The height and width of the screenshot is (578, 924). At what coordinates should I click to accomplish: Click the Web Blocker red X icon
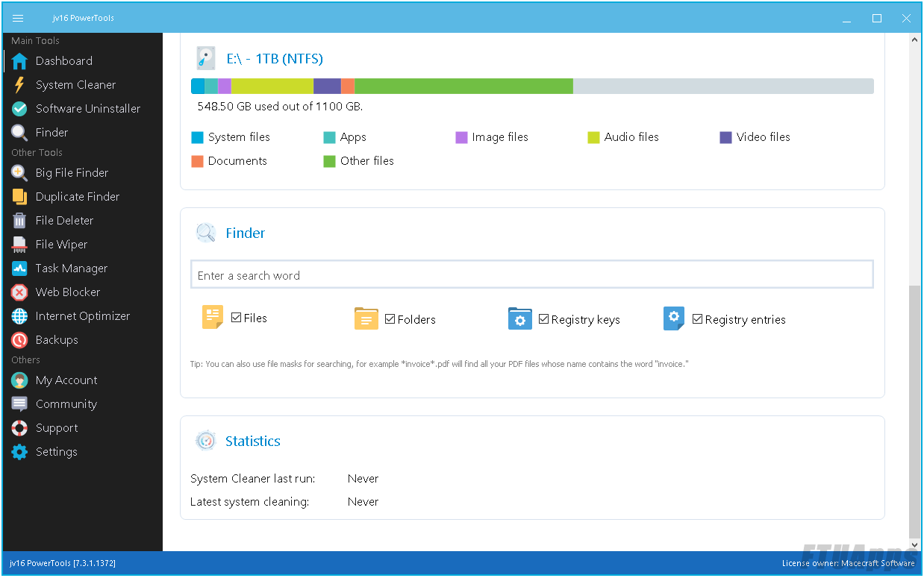(19, 292)
